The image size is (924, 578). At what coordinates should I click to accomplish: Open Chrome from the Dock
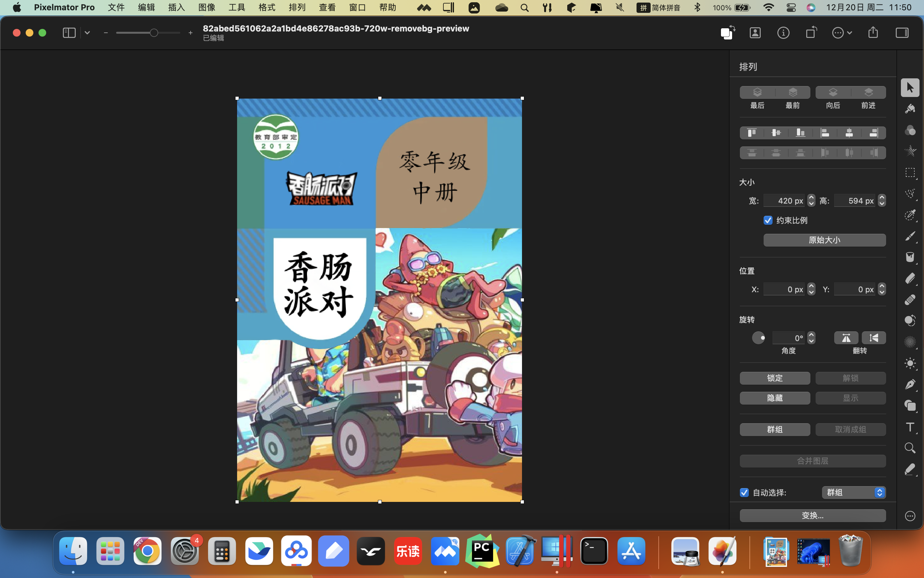[x=147, y=551]
